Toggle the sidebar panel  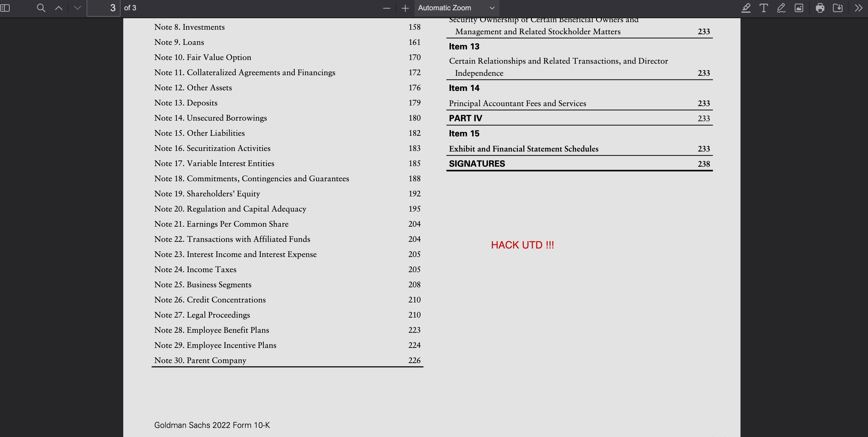5,8
